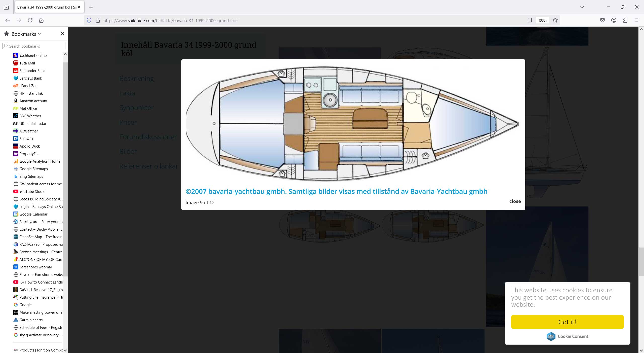Image resolution: width=644 pixels, height=353 pixels.
Task: Jump to the Priser section
Action: (x=128, y=122)
